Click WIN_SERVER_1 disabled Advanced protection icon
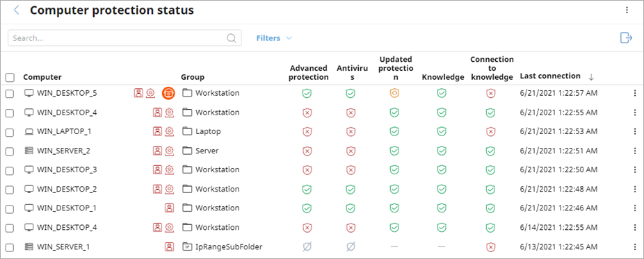This screenshot has height=259, width=644. point(307,247)
